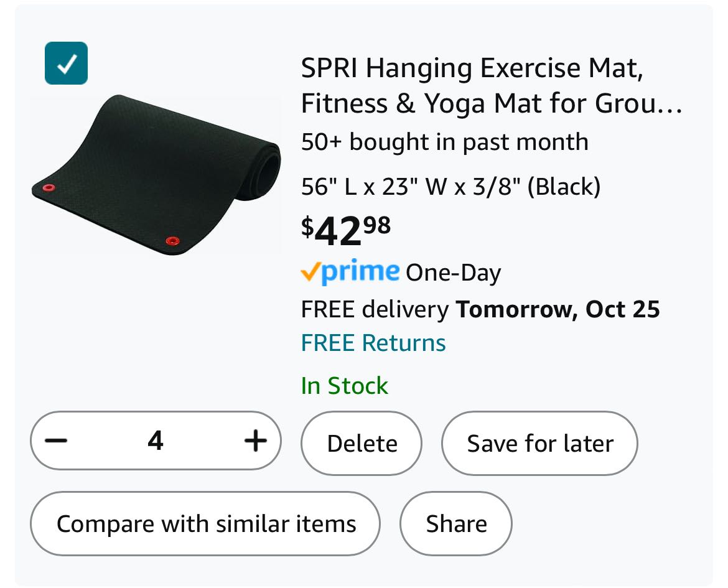The image size is (728, 588).
Task: Share this exercise mat item
Action: point(456,524)
